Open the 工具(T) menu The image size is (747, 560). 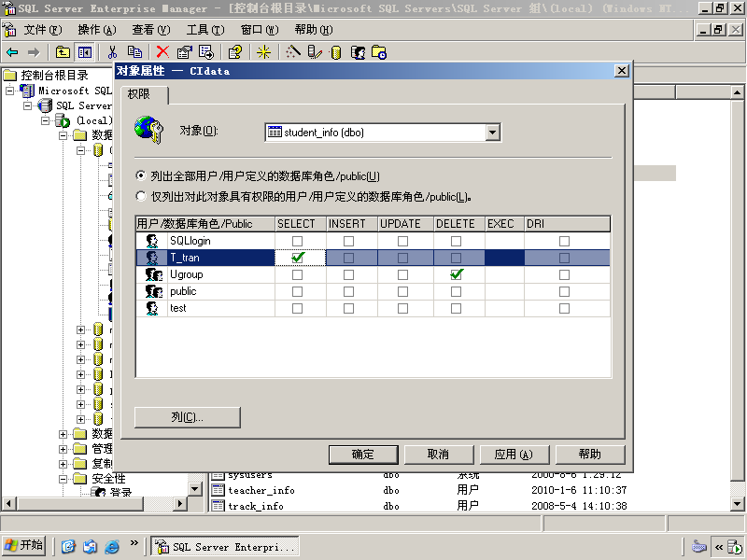coord(205,30)
